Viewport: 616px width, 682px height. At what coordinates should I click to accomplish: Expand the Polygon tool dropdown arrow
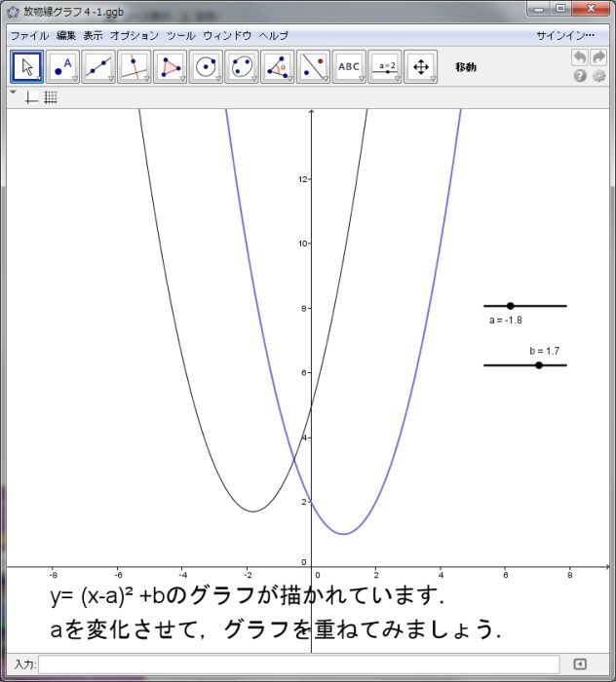[182, 79]
